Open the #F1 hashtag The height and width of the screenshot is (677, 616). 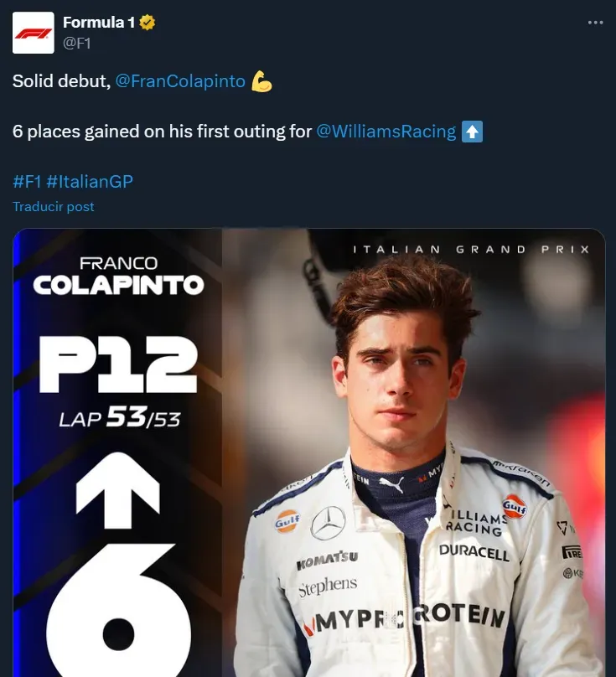pos(27,182)
